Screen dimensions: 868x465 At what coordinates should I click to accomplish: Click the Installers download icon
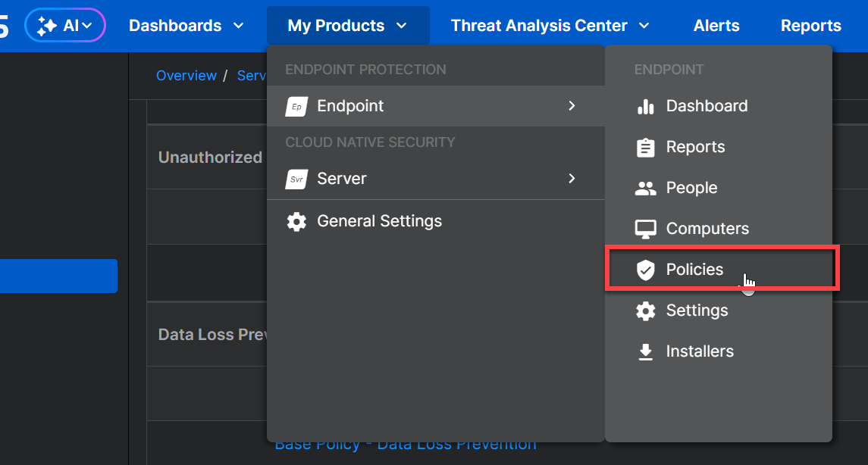click(645, 352)
